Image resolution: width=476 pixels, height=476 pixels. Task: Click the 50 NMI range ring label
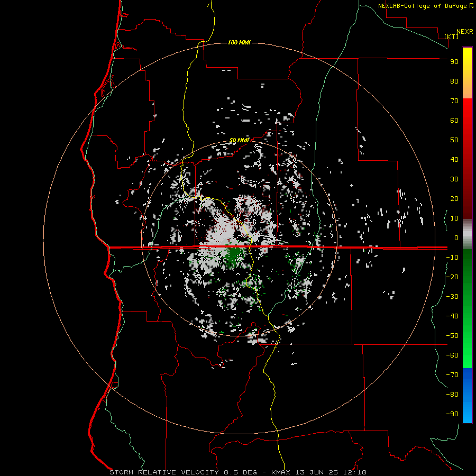pyautogui.click(x=239, y=140)
